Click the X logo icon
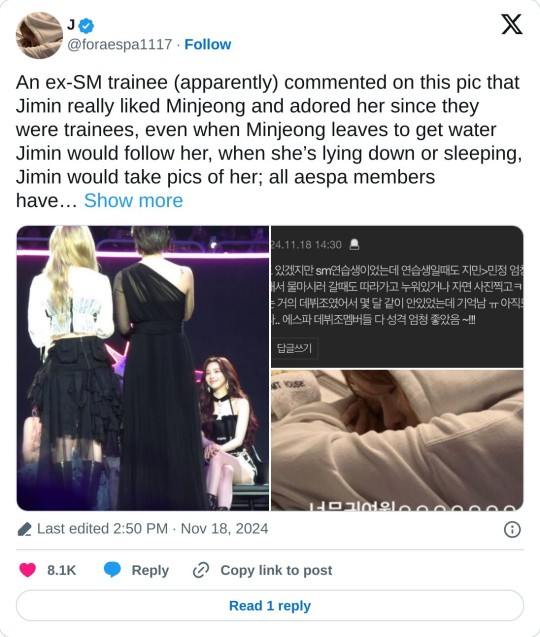Screen dimensions: 540x637 512,24
